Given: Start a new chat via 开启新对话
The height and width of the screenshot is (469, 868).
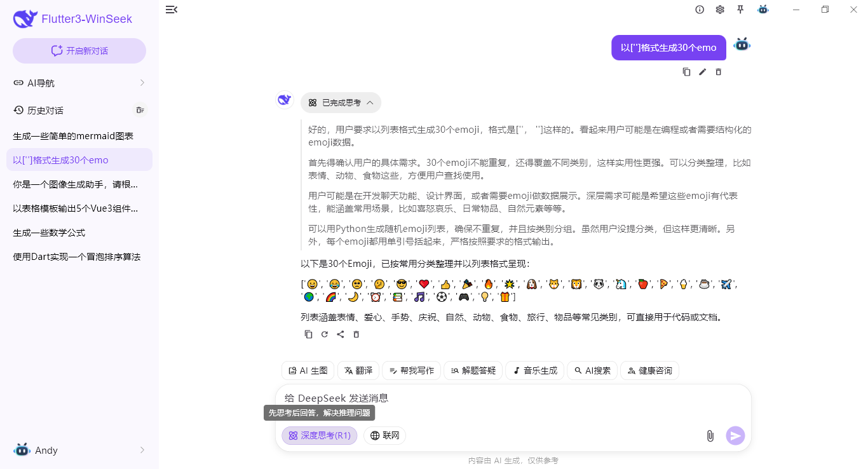Looking at the screenshot, I should pos(79,50).
